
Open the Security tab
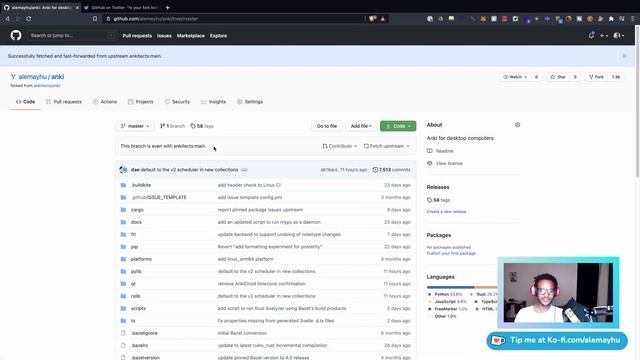coord(177,102)
